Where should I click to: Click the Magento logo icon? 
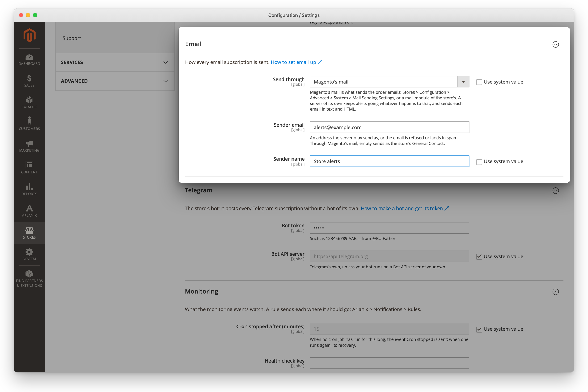(29, 35)
